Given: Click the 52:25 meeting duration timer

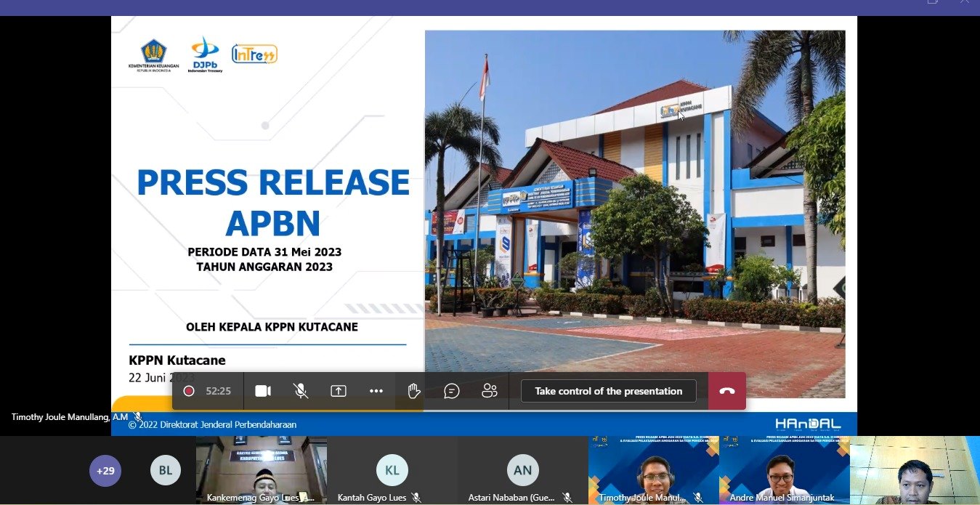Looking at the screenshot, I should [x=218, y=391].
